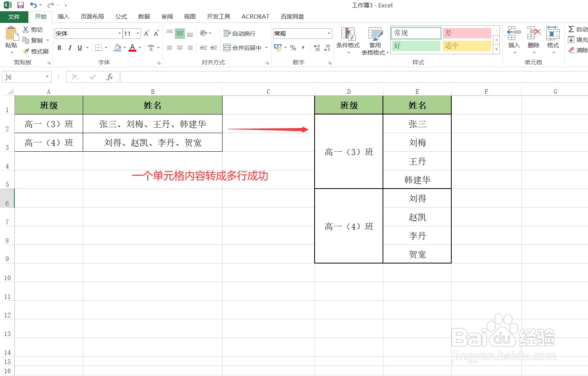Switch to the Formulas (公式) tab
This screenshot has width=588, height=376.
121,17
